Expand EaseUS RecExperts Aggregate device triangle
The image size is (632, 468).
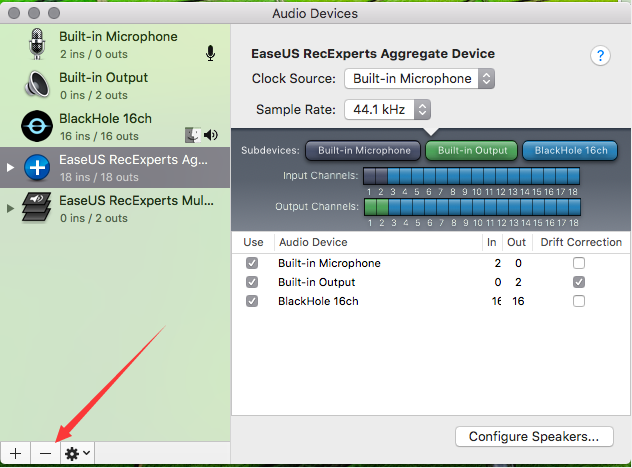10,167
